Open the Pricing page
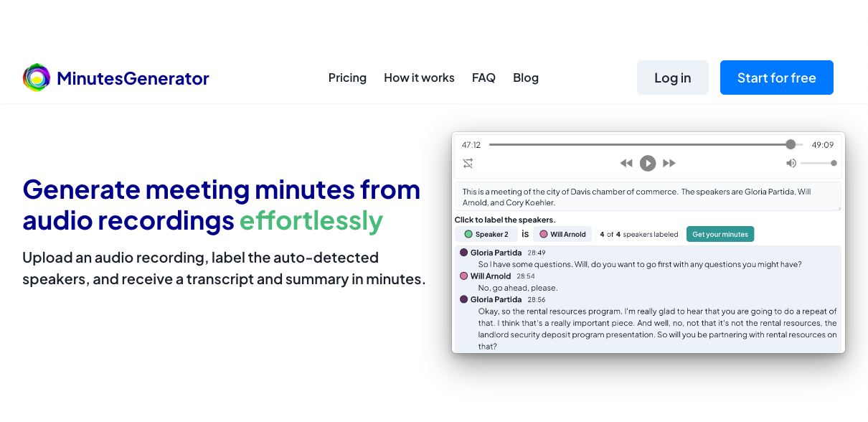Screen dimensions: 868x422 point(347,78)
